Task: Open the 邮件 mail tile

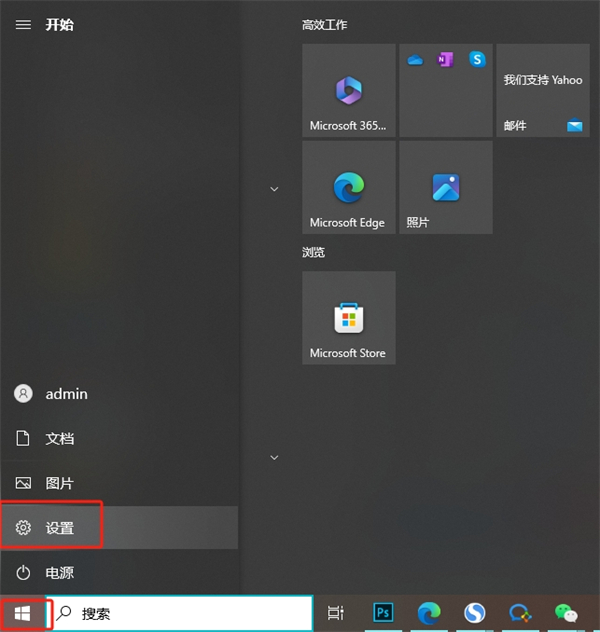Action: tap(543, 90)
